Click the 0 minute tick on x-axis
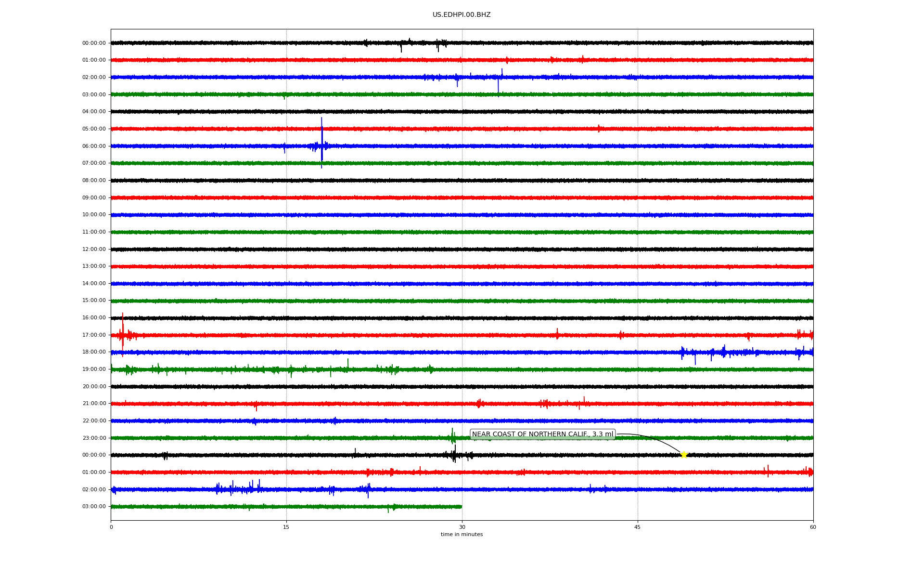The width and height of the screenshot is (924, 578). [x=111, y=527]
